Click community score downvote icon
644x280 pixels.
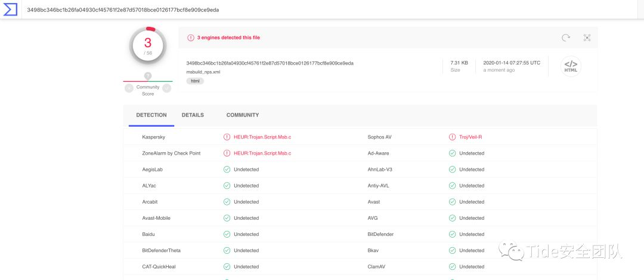(x=129, y=88)
